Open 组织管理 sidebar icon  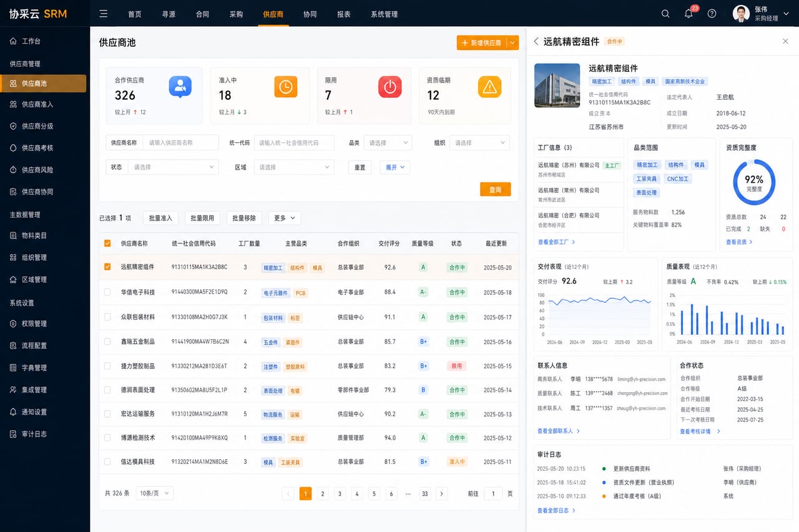(x=13, y=258)
